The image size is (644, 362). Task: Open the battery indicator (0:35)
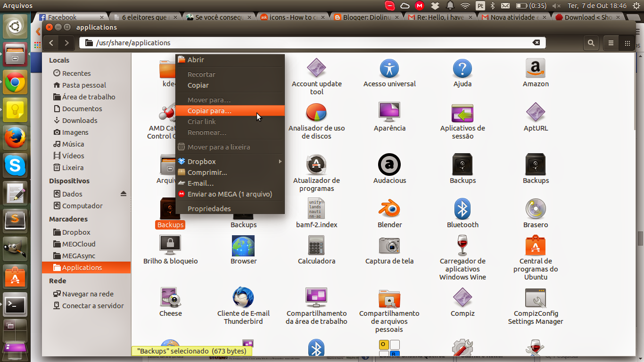(531, 6)
